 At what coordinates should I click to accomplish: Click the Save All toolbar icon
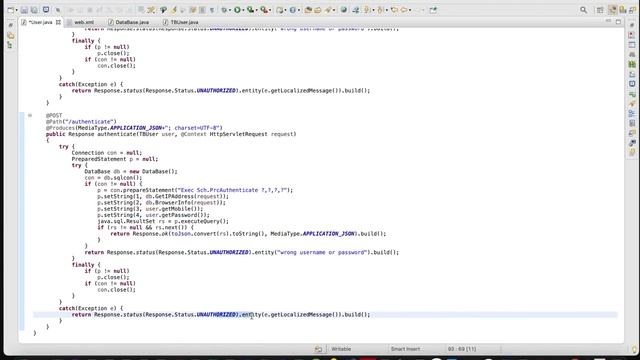(x=34, y=10)
